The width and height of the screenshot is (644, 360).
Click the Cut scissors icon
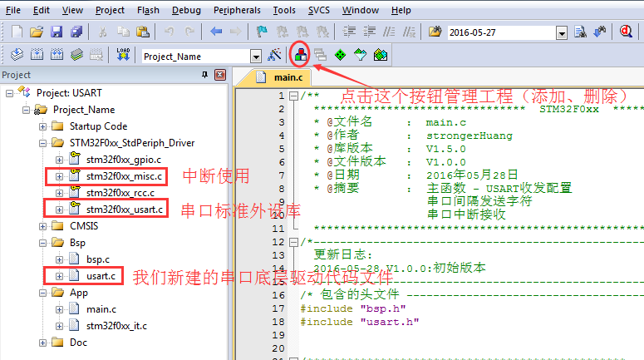tap(103, 32)
